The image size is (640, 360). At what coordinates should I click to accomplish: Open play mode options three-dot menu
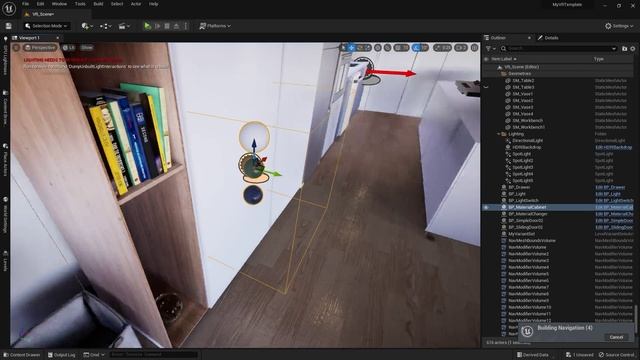pos(186,26)
